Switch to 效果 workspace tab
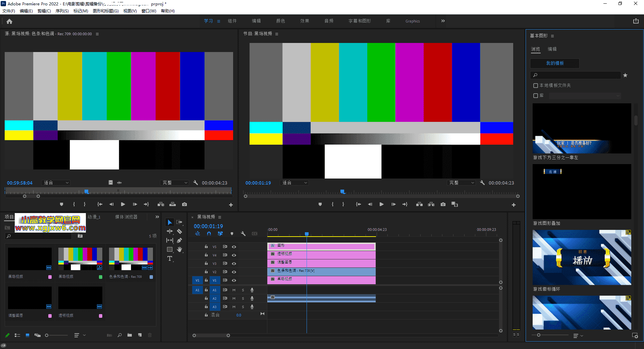 [x=305, y=21]
